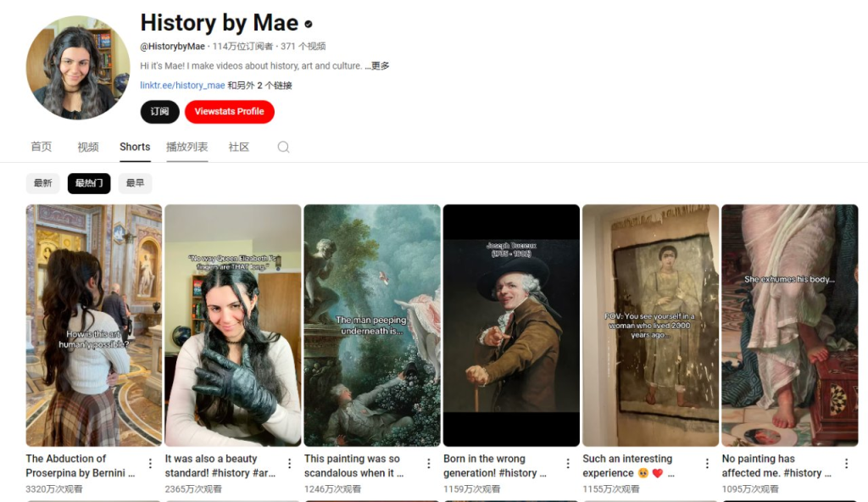Viewport: 868px width, 502px height.
Task: Open the 社区 tab
Action: (238, 147)
